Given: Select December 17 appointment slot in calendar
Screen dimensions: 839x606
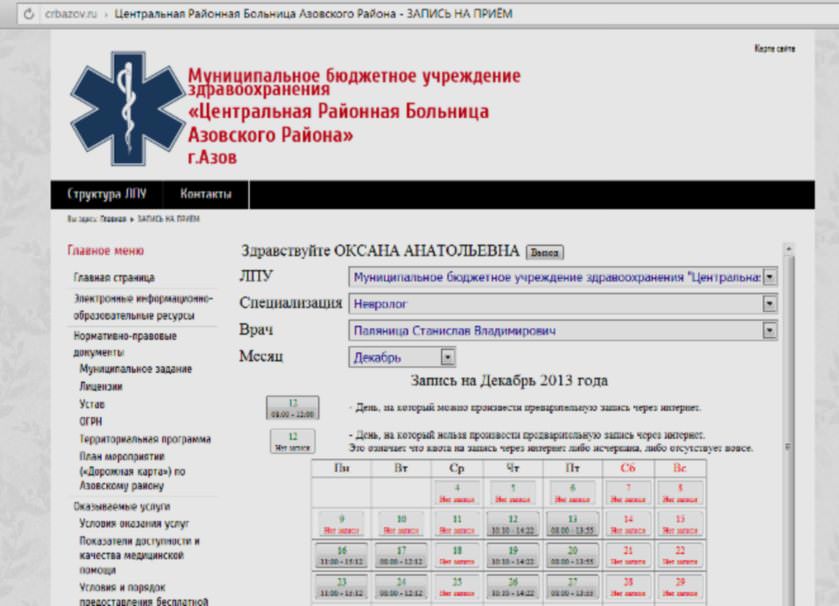Looking at the screenshot, I should [x=401, y=555].
